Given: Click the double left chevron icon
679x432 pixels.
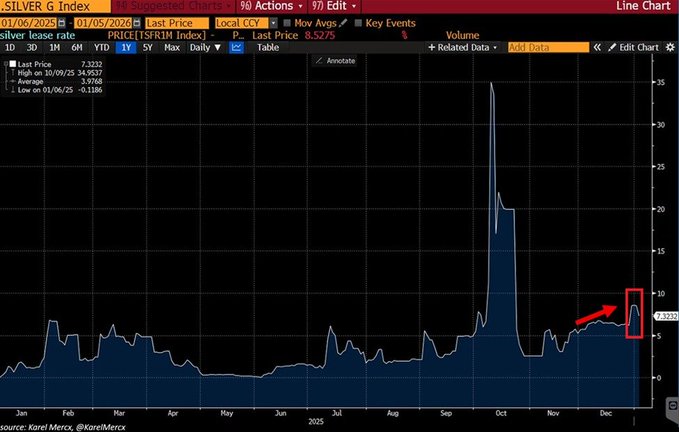Looking at the screenshot, I should pos(598,47).
